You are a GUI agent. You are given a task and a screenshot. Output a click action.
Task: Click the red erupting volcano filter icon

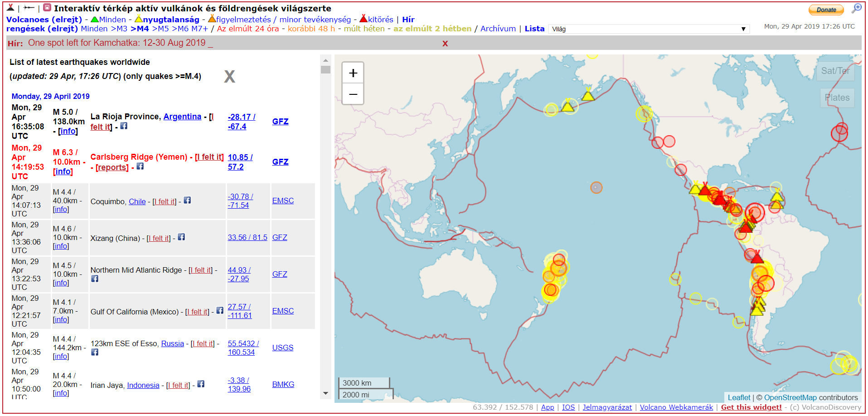(363, 19)
